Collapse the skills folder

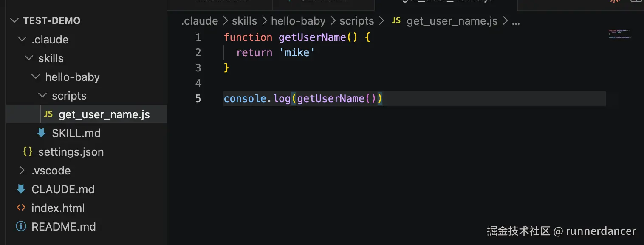tap(29, 58)
